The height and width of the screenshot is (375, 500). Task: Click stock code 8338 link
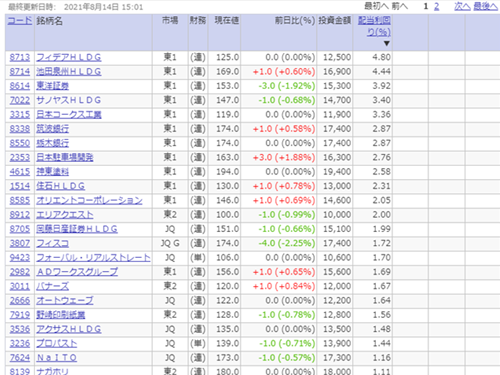[20, 129]
